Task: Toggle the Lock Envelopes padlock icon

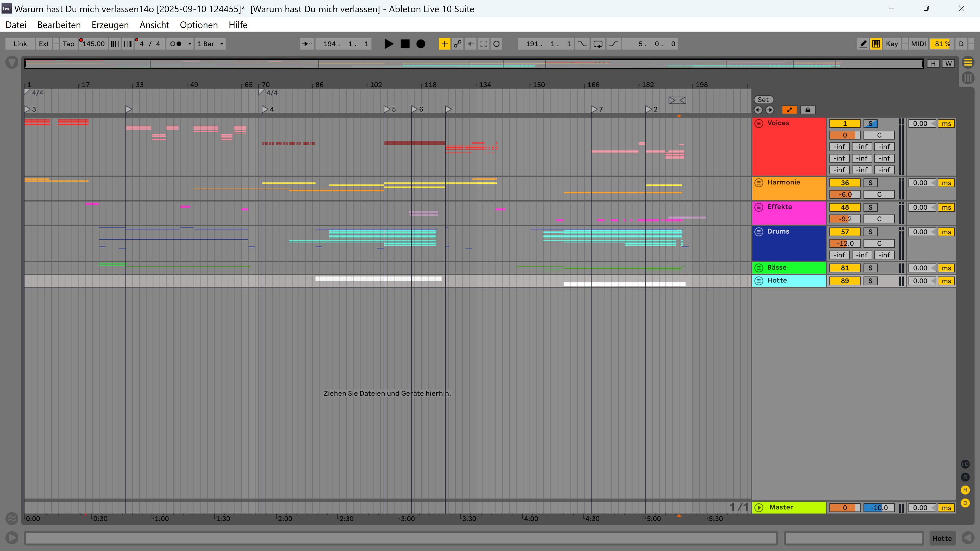Action: pyautogui.click(x=808, y=110)
